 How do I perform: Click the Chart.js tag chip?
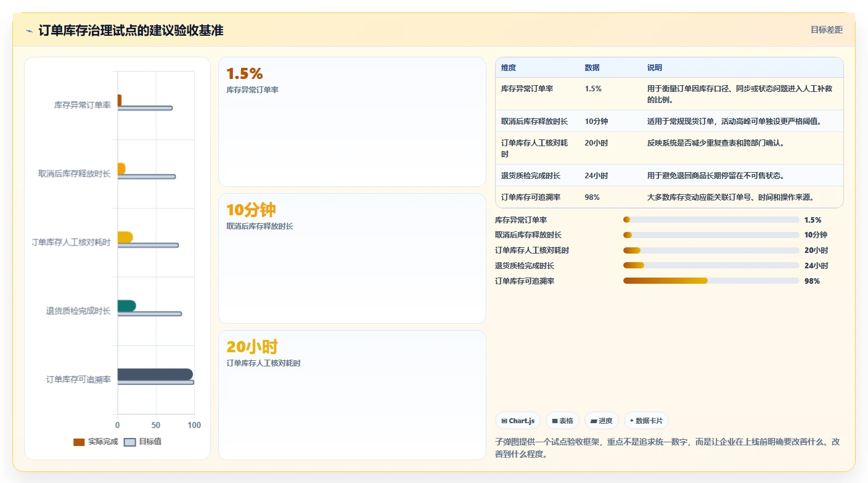[x=518, y=421]
